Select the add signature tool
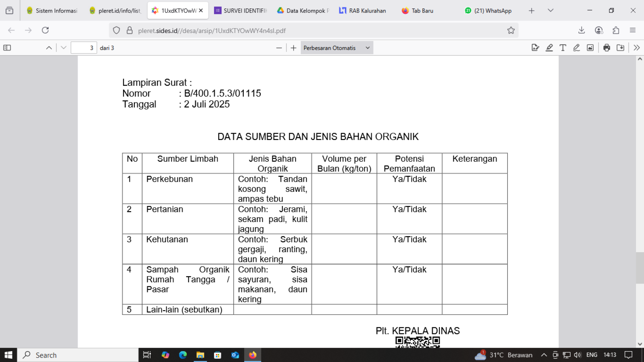The height and width of the screenshot is (362, 644). click(x=535, y=48)
